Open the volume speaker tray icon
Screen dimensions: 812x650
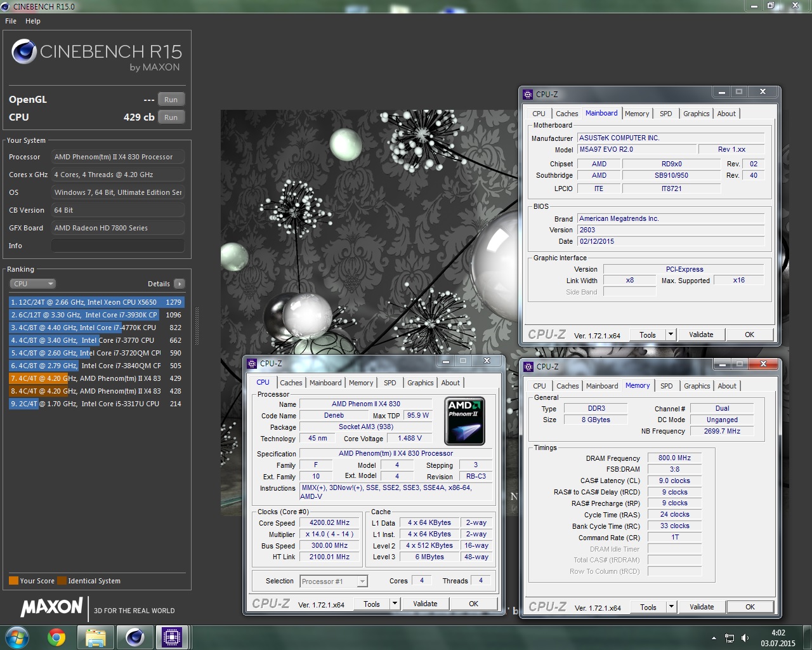pyautogui.click(x=745, y=638)
